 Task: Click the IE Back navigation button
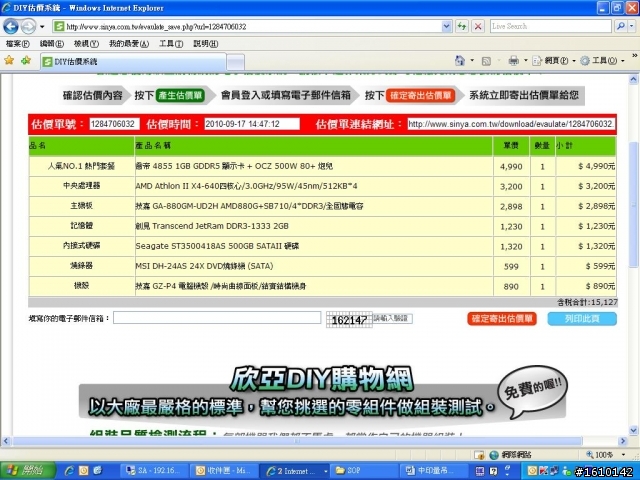coord(11,27)
